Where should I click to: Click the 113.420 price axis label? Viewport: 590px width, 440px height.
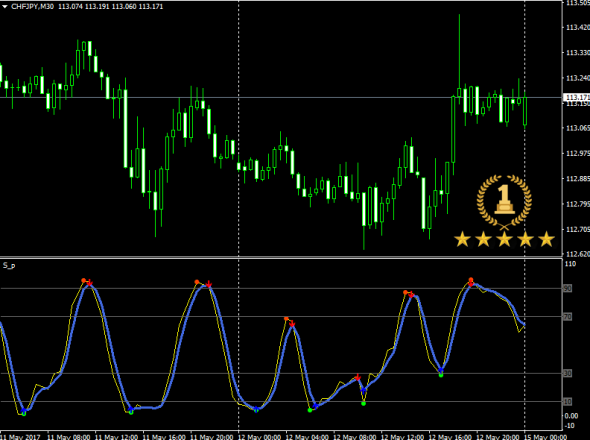click(578, 27)
